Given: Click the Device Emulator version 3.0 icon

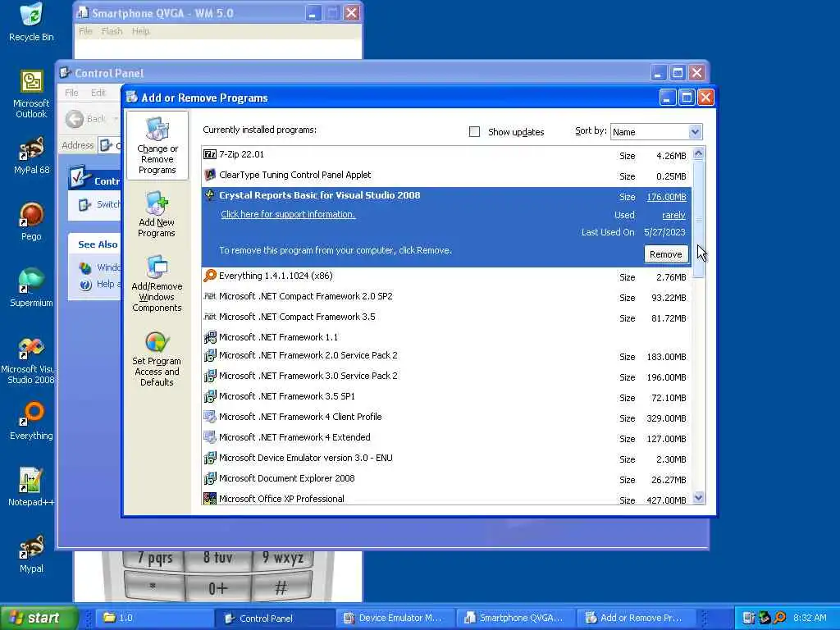Looking at the screenshot, I should [x=210, y=458].
